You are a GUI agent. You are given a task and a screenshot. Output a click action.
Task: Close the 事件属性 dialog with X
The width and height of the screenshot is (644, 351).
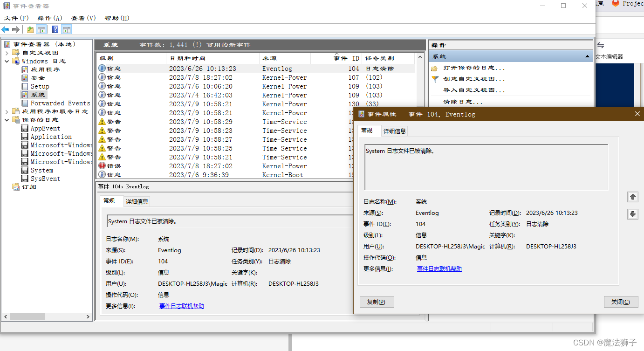637,114
